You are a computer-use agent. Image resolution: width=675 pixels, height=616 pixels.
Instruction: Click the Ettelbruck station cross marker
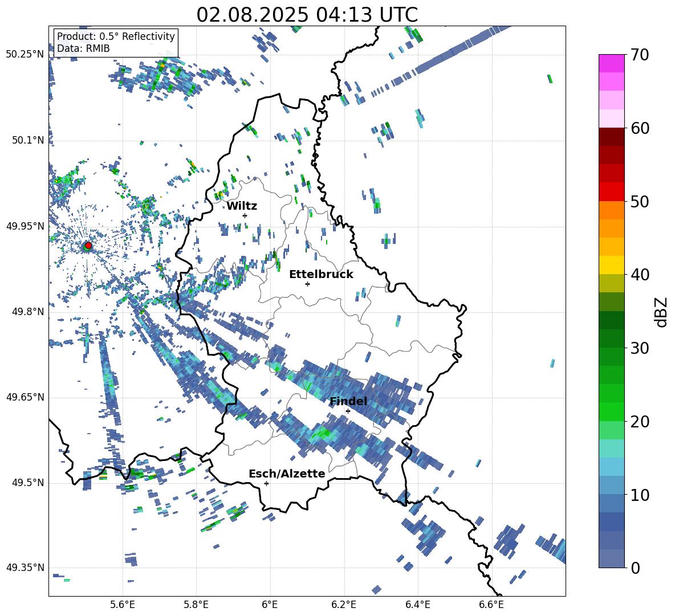point(307,284)
